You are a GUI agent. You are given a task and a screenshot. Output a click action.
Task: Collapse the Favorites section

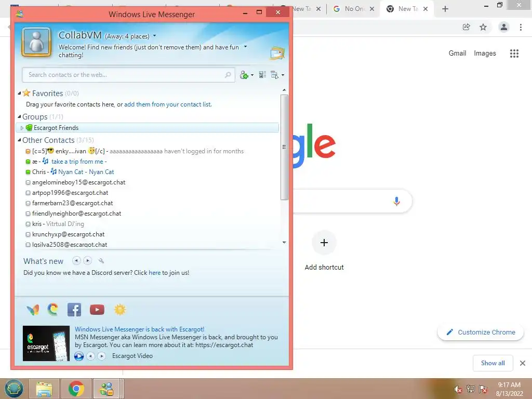coord(19,93)
